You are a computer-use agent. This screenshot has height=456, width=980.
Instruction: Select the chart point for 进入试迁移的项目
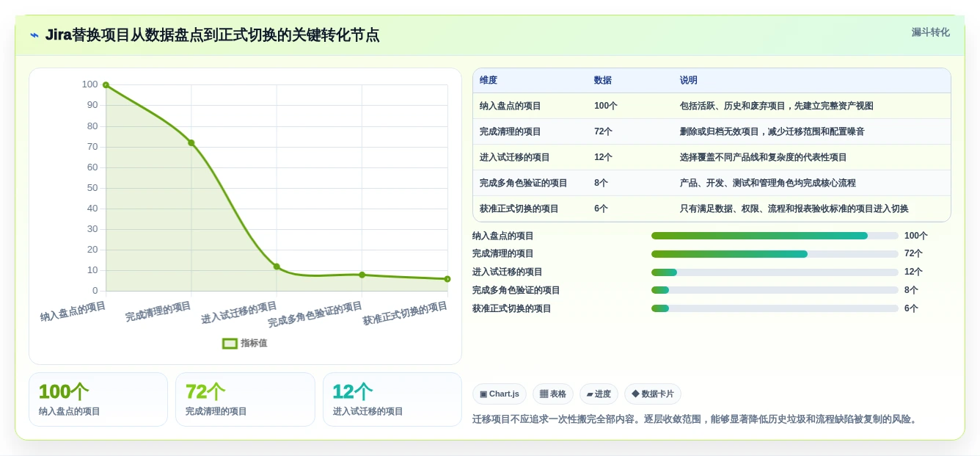[x=277, y=267]
